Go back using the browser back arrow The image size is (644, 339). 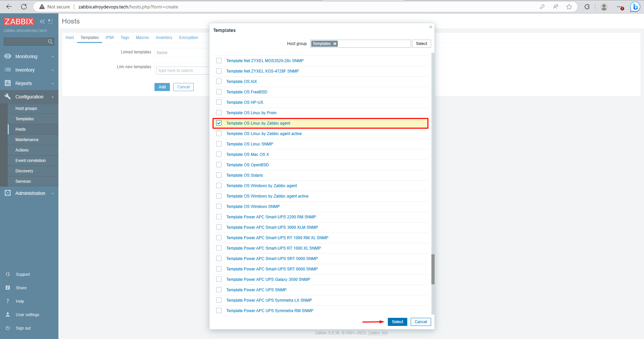(9, 7)
